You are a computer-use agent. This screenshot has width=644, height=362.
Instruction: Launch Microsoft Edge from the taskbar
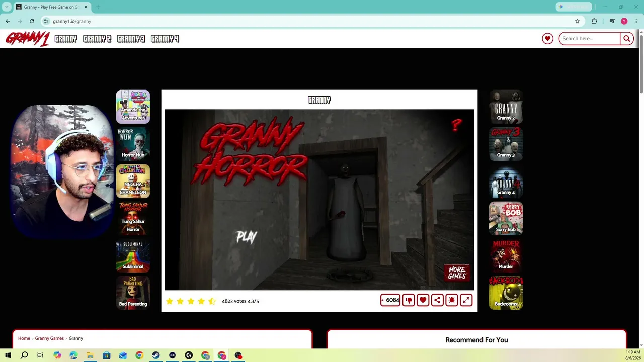[x=73, y=355]
